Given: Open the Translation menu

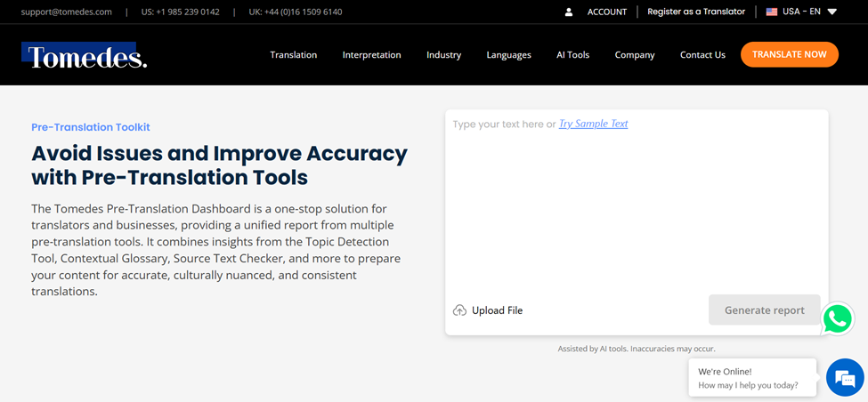Looking at the screenshot, I should (x=294, y=55).
